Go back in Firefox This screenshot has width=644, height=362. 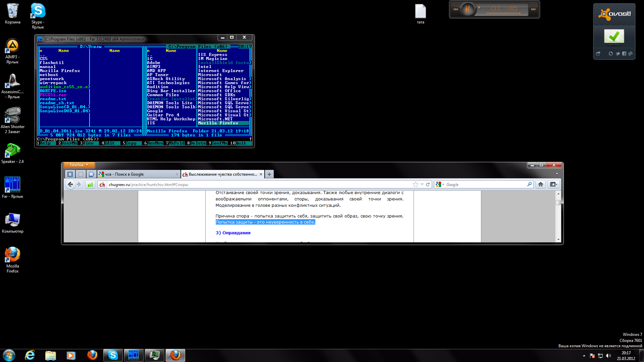click(x=70, y=184)
